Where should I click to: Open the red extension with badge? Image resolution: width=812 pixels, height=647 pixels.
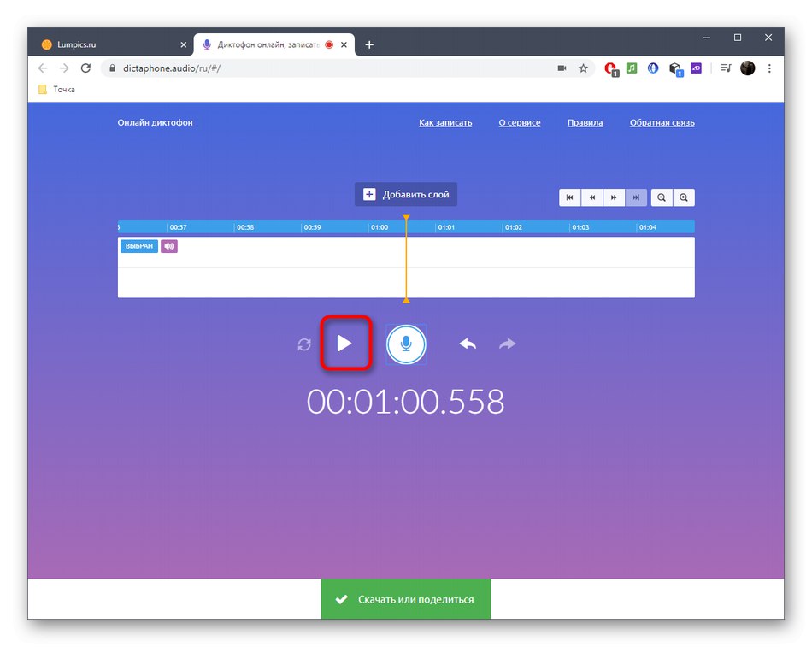pyautogui.click(x=611, y=69)
